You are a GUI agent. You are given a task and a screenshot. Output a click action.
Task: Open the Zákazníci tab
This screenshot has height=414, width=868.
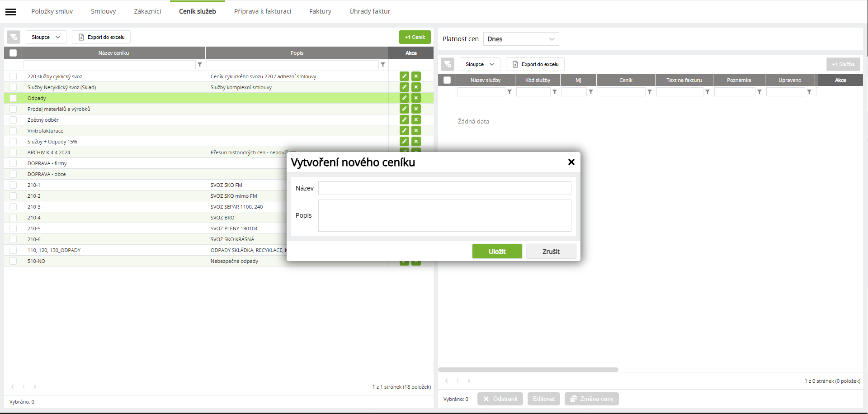coord(147,11)
